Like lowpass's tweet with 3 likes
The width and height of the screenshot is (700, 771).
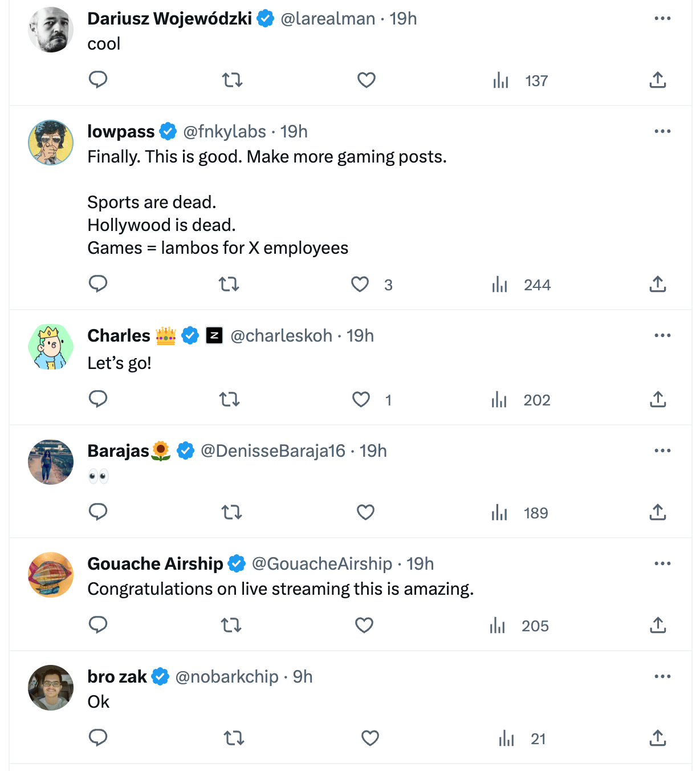(360, 284)
